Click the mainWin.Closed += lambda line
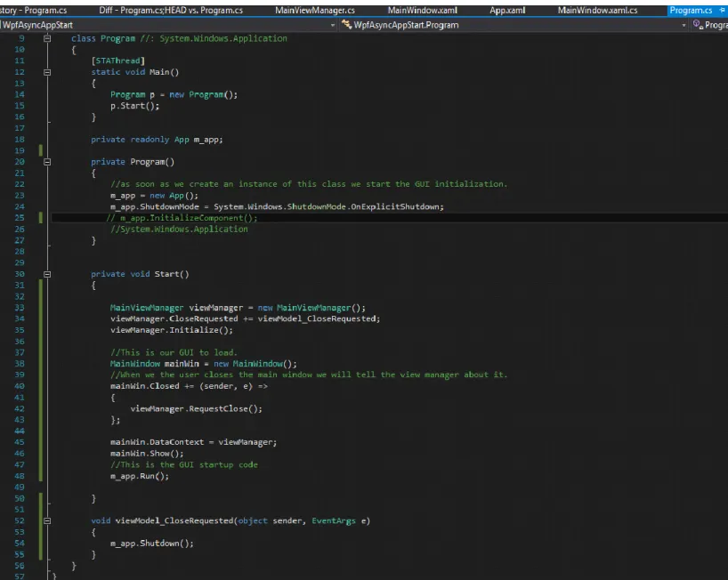Screen dimensions: 728x580 189,386
